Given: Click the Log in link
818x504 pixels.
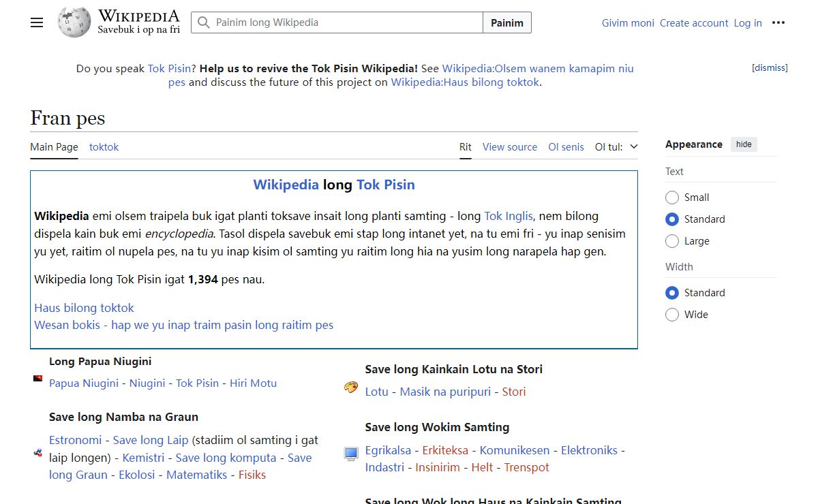Looking at the screenshot, I should [x=748, y=22].
